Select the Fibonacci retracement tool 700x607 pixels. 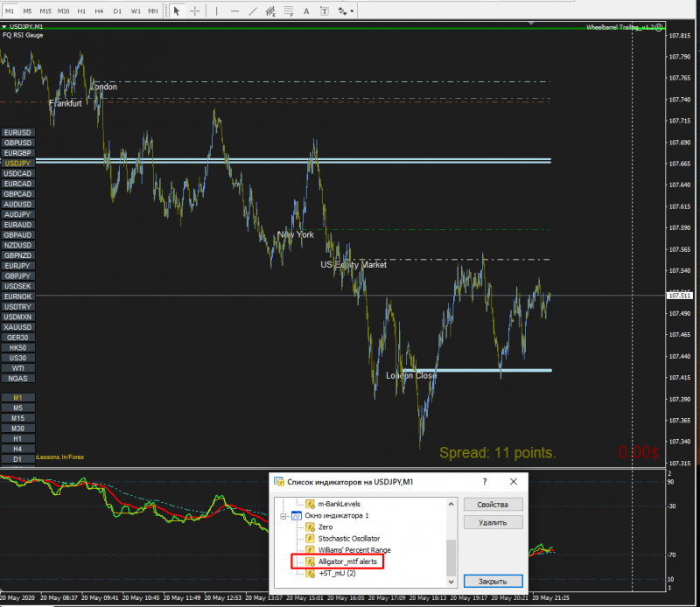(x=289, y=11)
